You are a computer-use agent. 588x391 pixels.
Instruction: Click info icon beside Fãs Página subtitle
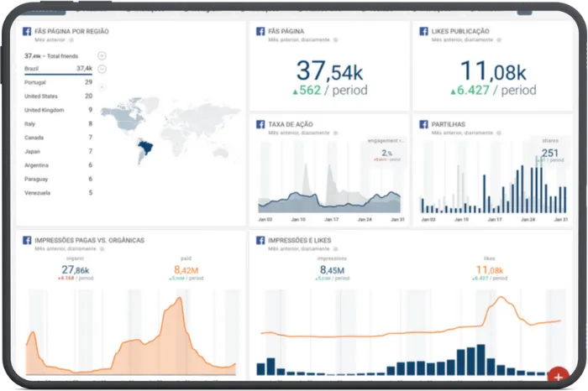336,39
